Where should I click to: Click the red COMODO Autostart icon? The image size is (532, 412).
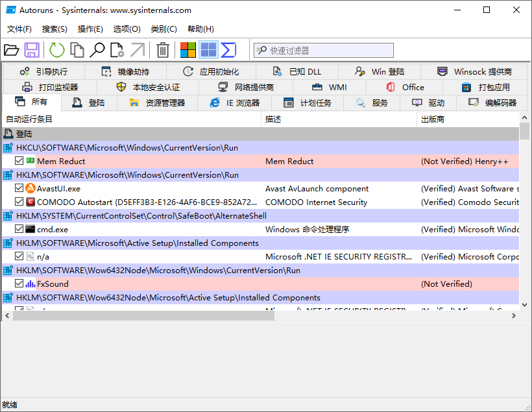[x=30, y=202]
